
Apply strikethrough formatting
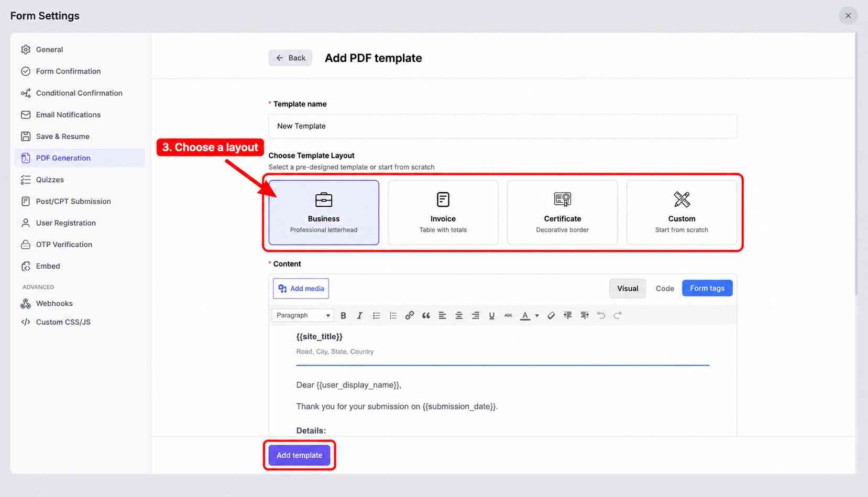click(x=508, y=315)
